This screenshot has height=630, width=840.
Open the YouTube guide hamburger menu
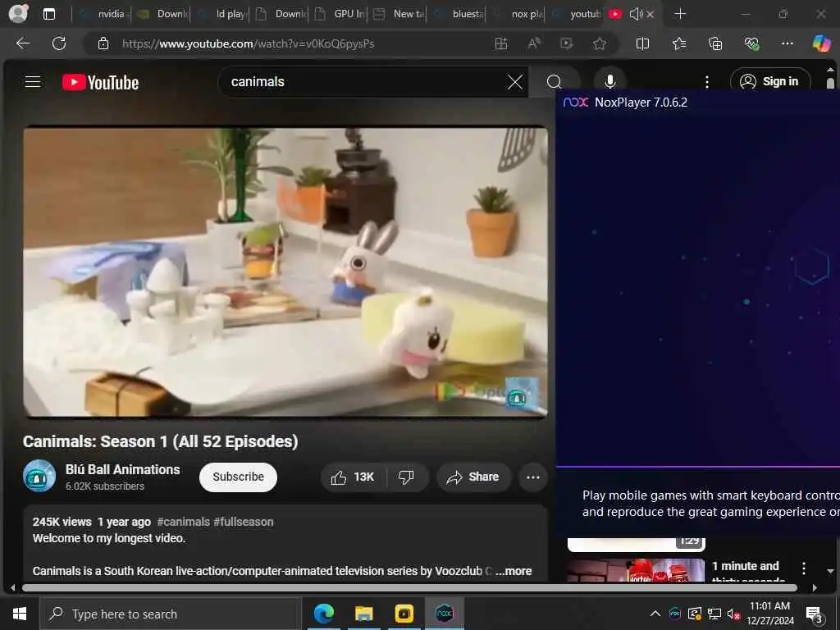coord(33,81)
